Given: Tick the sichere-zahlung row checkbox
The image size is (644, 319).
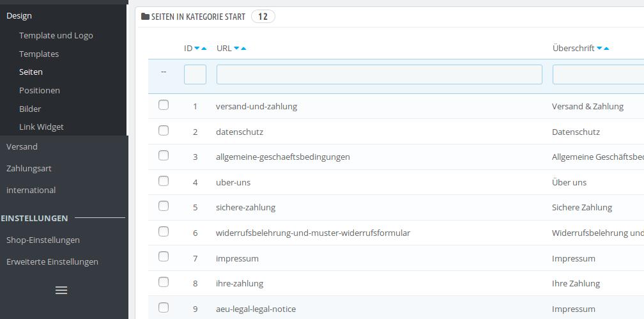Looking at the screenshot, I should pos(164,206).
